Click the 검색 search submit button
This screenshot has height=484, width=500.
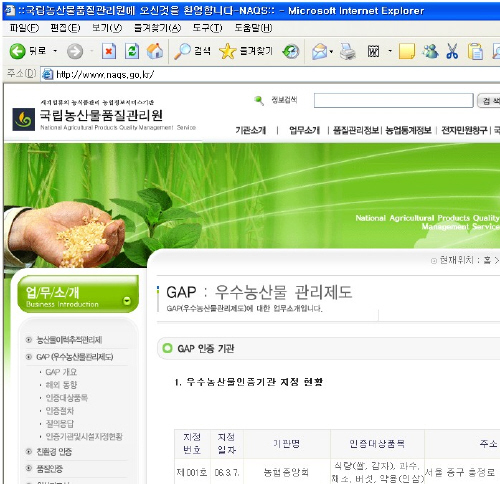click(489, 101)
